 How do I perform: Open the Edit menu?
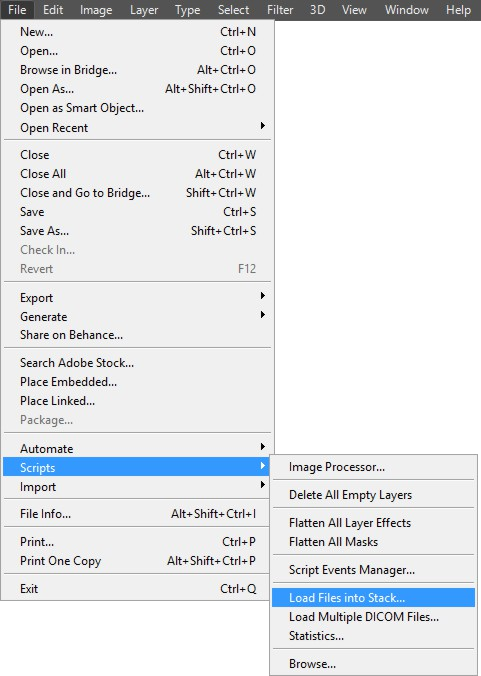(x=53, y=9)
